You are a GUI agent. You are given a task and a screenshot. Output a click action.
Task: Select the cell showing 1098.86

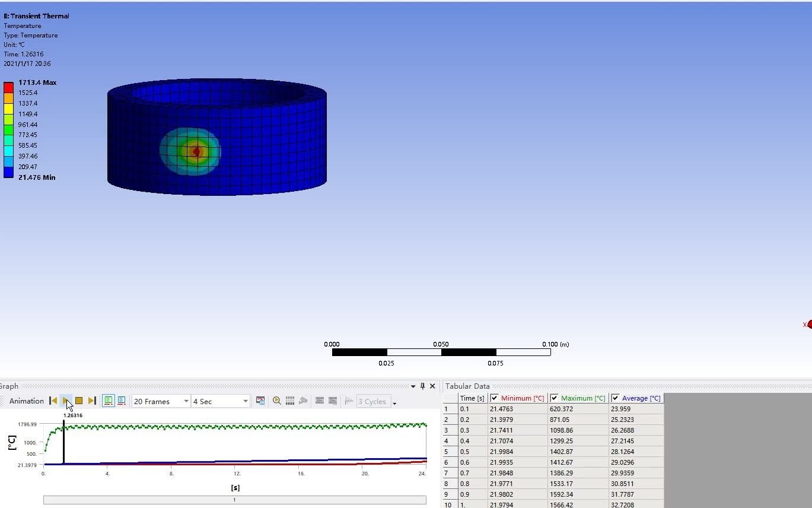(x=578, y=430)
